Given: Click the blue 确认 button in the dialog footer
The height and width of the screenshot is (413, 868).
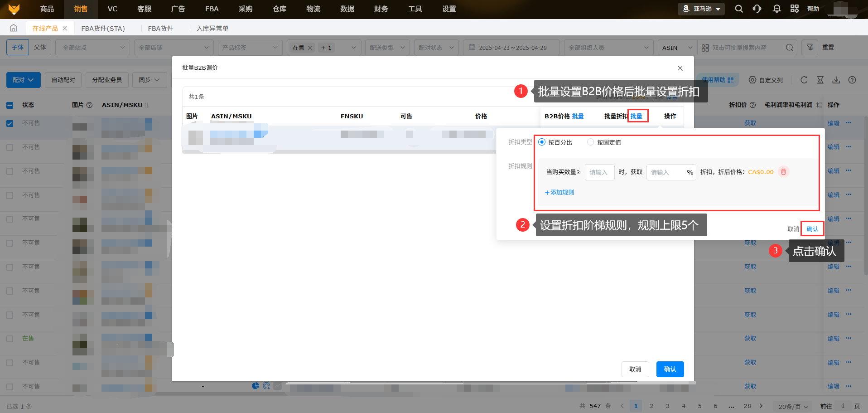Looking at the screenshot, I should (x=670, y=369).
